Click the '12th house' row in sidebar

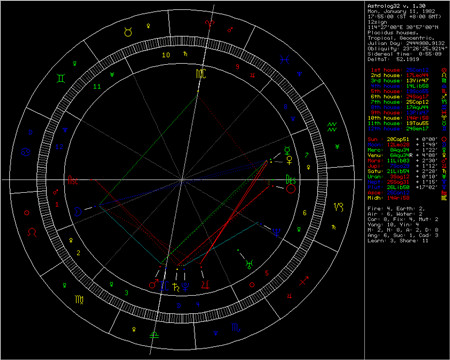tap(398, 129)
